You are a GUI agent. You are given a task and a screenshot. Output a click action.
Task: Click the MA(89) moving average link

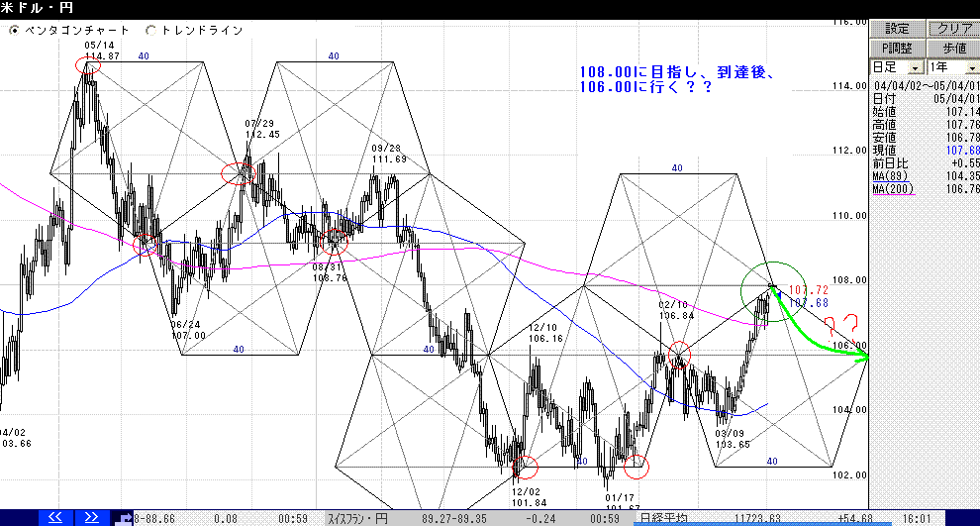890,176
